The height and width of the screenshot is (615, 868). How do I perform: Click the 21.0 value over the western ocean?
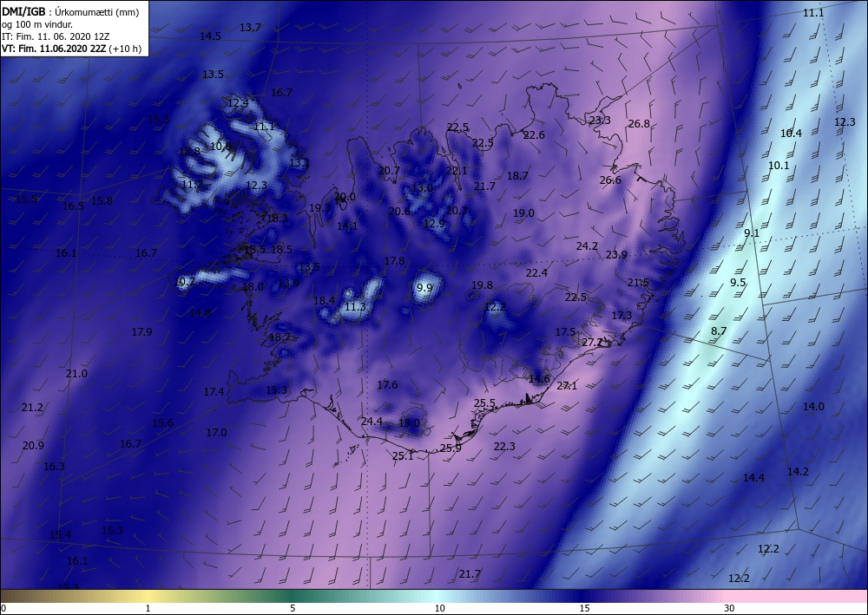pos(76,374)
